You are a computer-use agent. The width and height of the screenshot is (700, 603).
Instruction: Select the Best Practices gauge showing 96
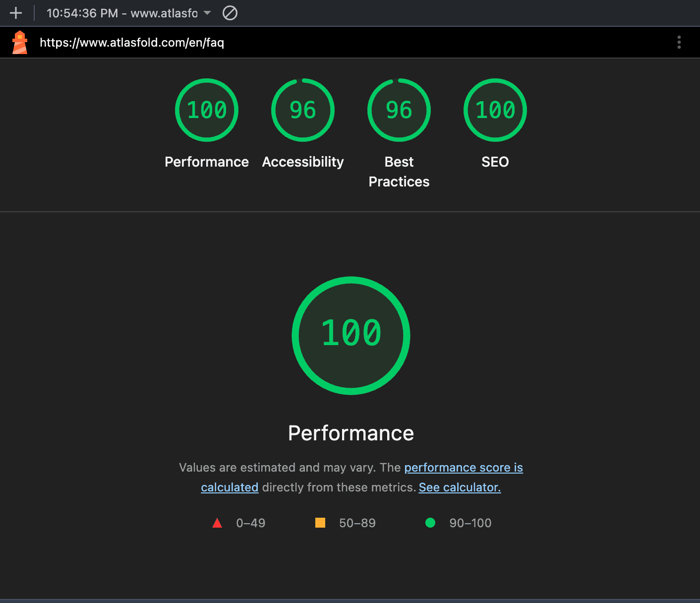(399, 110)
